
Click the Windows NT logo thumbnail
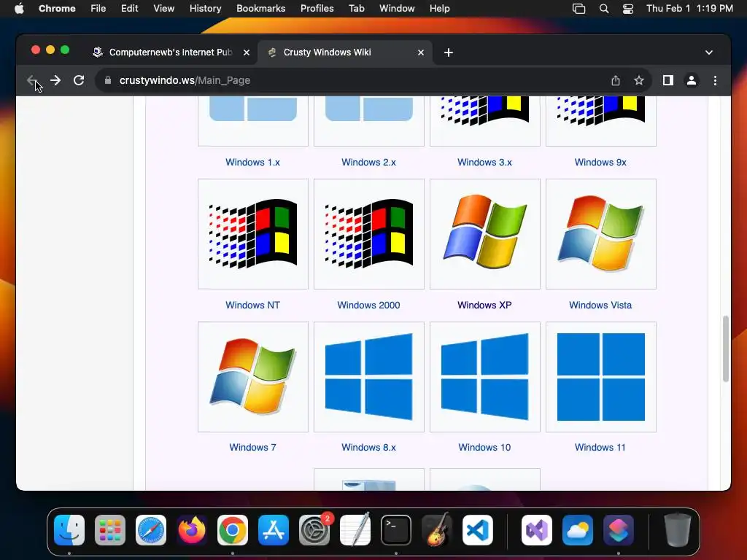(x=253, y=234)
